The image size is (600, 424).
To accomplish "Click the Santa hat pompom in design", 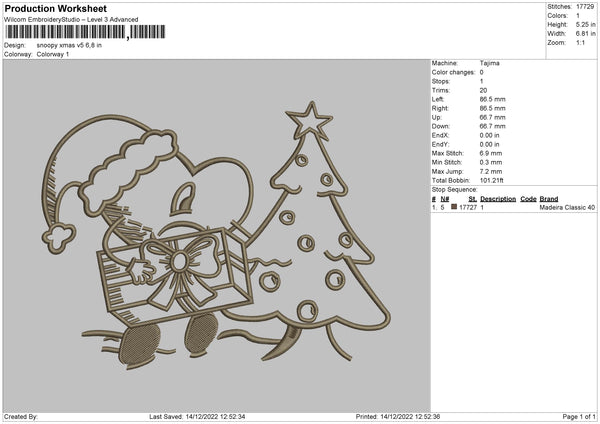I will pyautogui.click(x=59, y=238).
